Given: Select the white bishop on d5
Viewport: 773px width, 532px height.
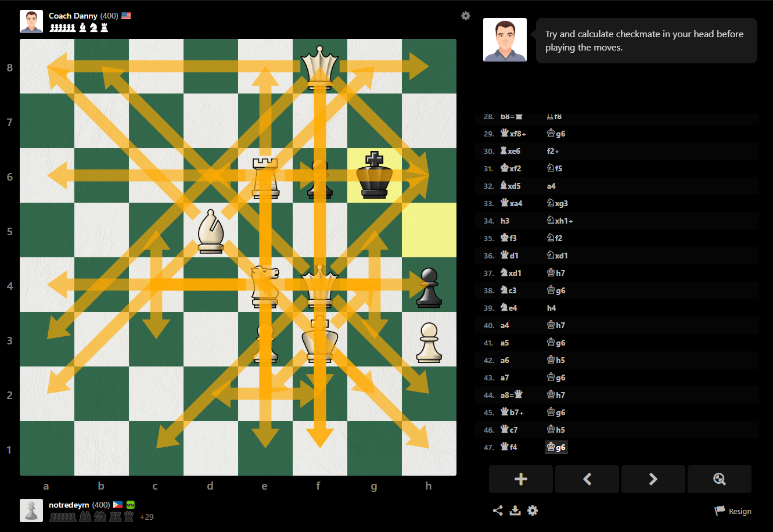Looking at the screenshot, I should (210, 231).
